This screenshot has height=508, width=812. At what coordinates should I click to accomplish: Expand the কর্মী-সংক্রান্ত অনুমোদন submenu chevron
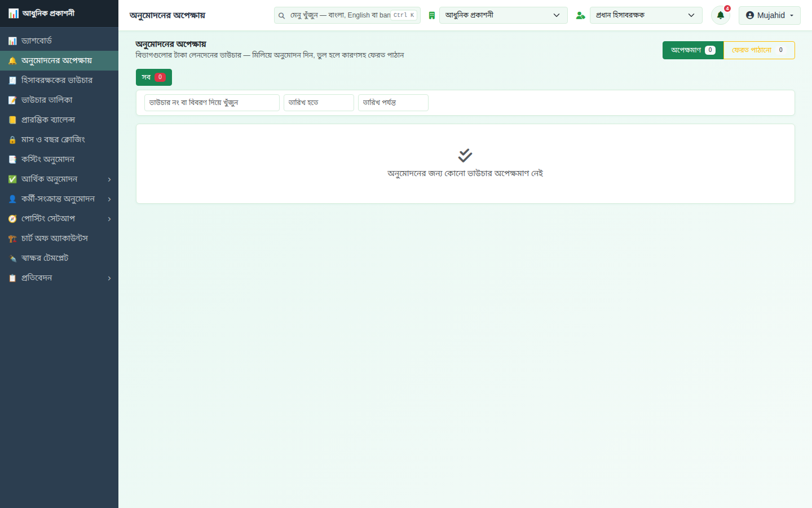click(109, 199)
